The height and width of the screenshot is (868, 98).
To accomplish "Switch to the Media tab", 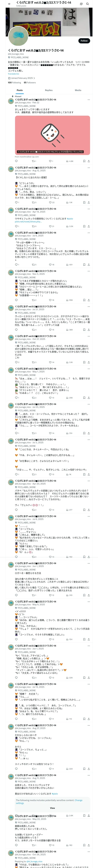I will tap(78, 90).
